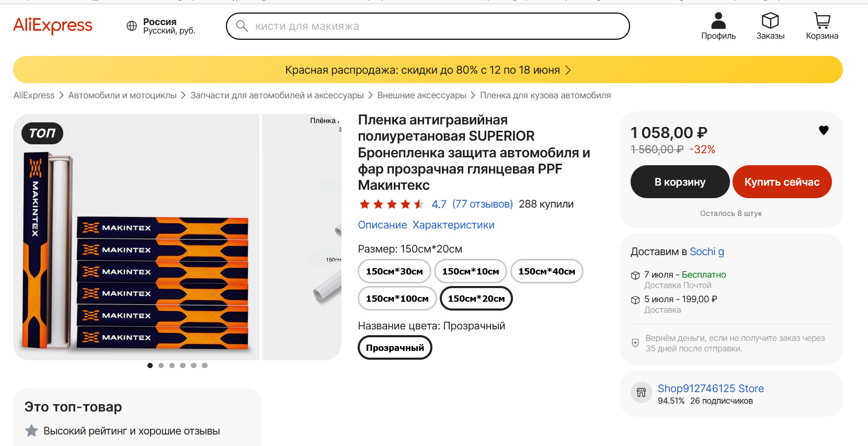Viewport: 868px width, 446px height.
Task: Select size 150см*30см
Action: pos(394,271)
